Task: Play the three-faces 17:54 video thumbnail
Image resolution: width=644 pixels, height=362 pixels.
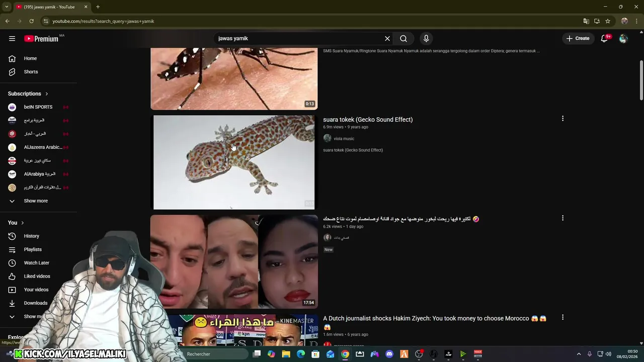Action: pyautogui.click(x=234, y=261)
